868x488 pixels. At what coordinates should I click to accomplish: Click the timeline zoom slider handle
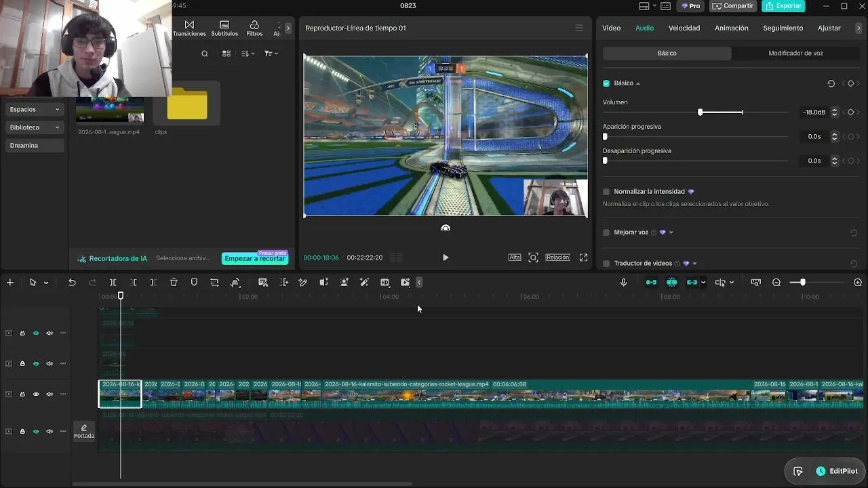(x=803, y=283)
